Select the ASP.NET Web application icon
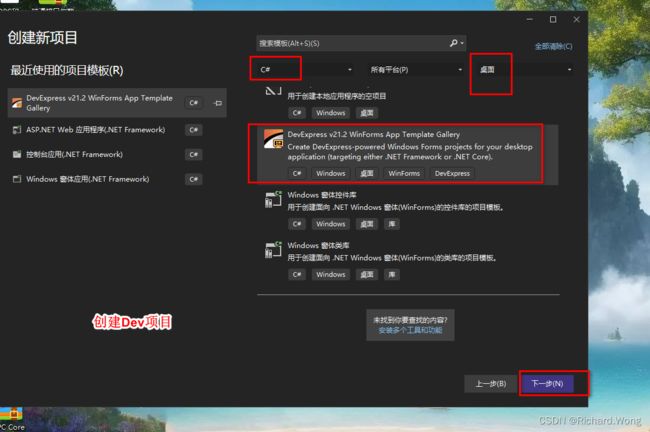 (17, 130)
